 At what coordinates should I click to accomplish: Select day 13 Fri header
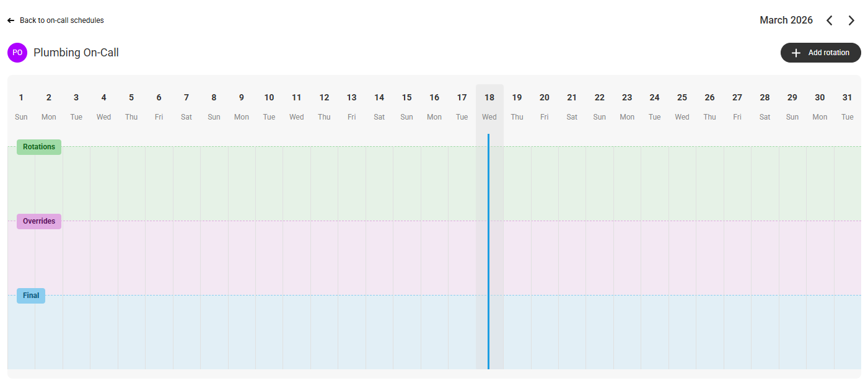point(352,107)
